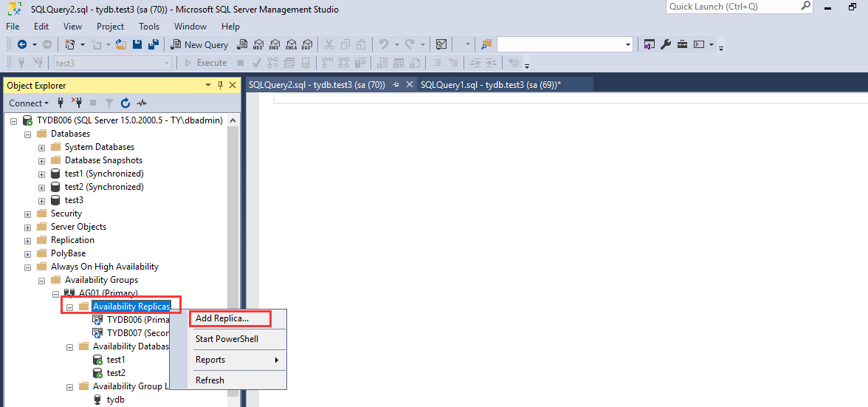
Task: Open the Toolbox icon
Action: 683,44
